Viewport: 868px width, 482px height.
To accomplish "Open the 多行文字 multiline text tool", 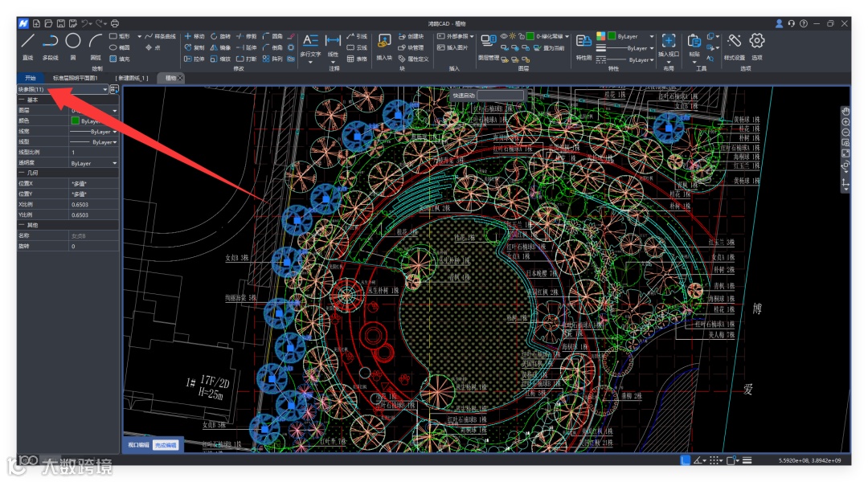I will pos(310,46).
